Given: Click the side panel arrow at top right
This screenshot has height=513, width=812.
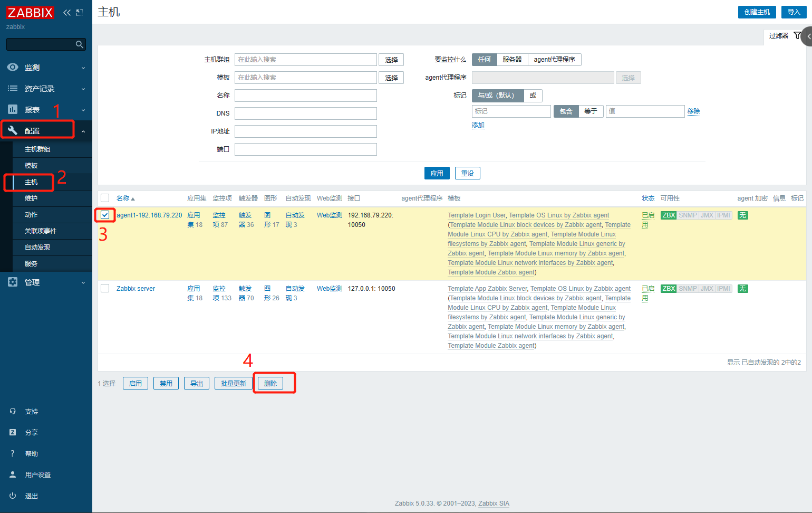Looking at the screenshot, I should pos(808,36).
